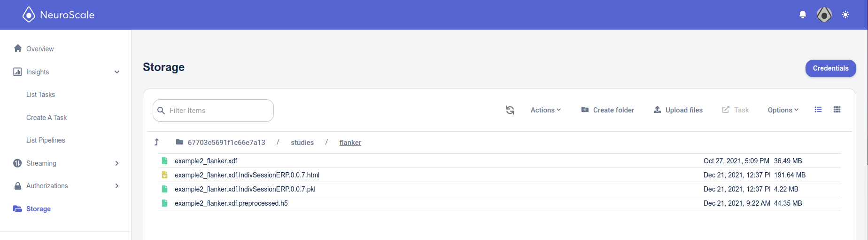Viewport: 868px width, 240px height.
Task: Click the NeuroScale logo icon
Action: pos(29,15)
